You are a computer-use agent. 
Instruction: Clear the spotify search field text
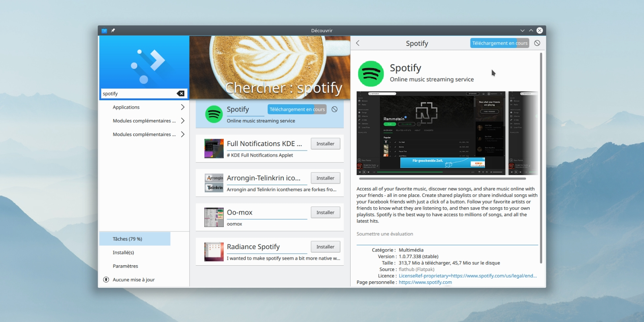(x=181, y=93)
